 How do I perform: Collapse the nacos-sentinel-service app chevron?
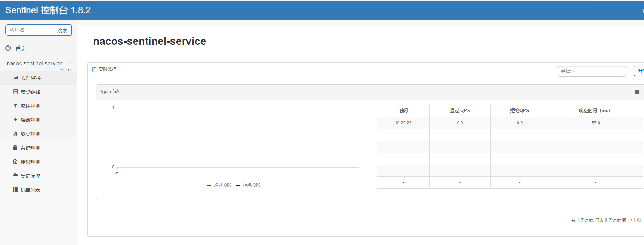(x=70, y=63)
